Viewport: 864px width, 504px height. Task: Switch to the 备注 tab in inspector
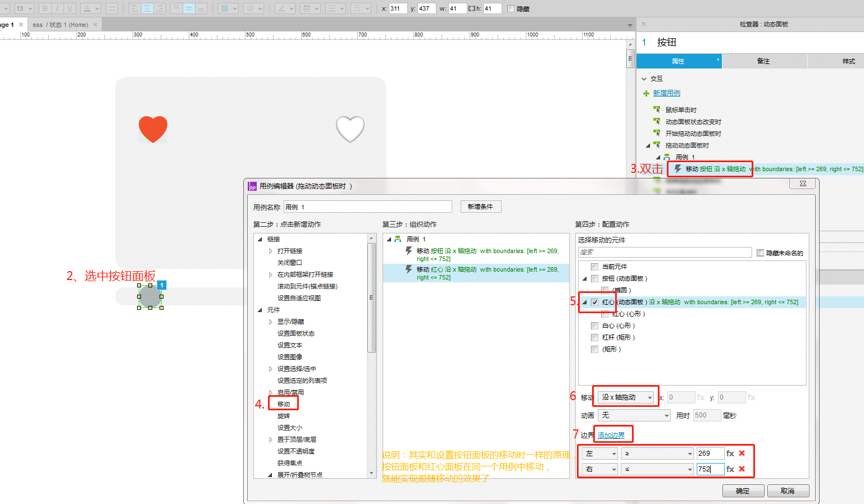[763, 61]
